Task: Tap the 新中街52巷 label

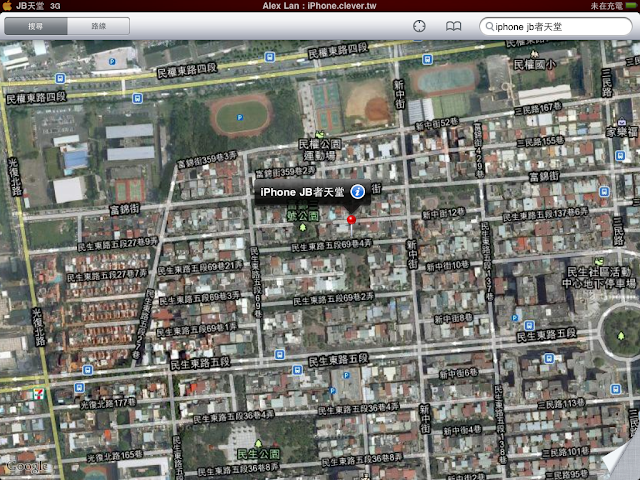Action: pos(437,124)
